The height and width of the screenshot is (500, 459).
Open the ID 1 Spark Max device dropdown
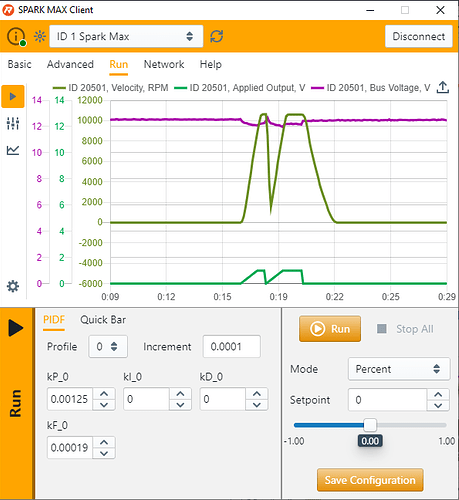126,36
